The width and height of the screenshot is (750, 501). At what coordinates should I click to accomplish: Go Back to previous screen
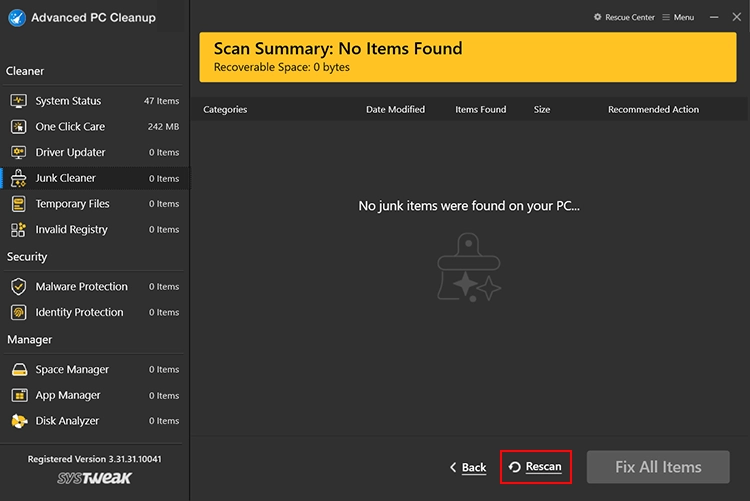tap(467, 467)
